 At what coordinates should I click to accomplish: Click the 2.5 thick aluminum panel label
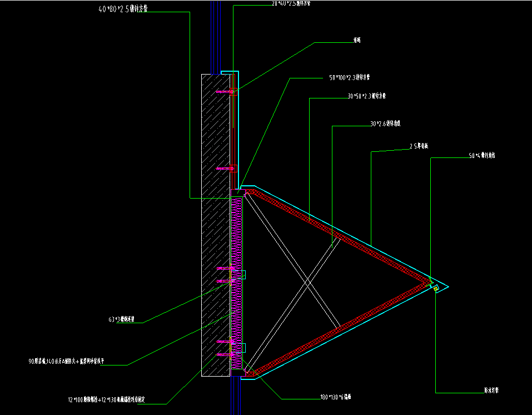coord(419,146)
